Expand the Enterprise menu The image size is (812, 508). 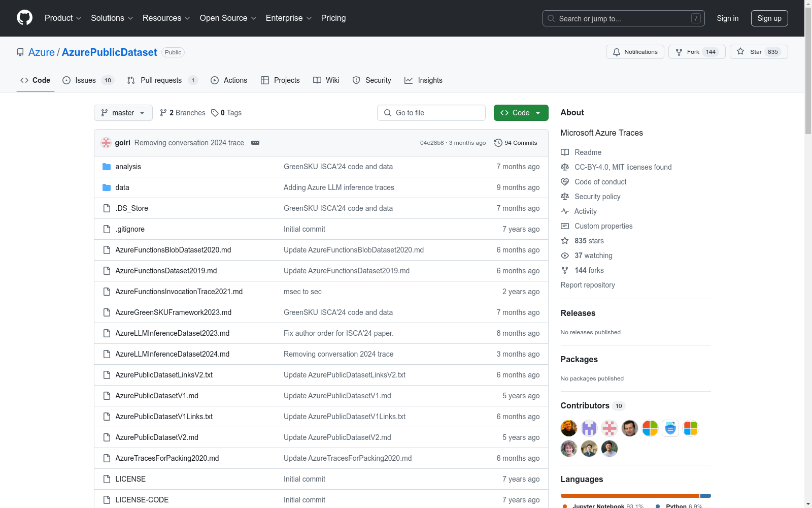[289, 18]
